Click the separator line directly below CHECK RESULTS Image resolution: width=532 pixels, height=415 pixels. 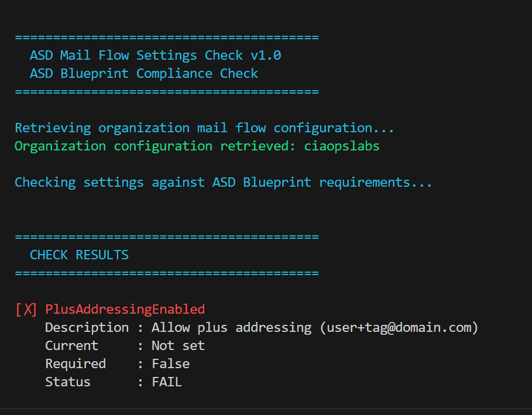pyautogui.click(x=167, y=273)
